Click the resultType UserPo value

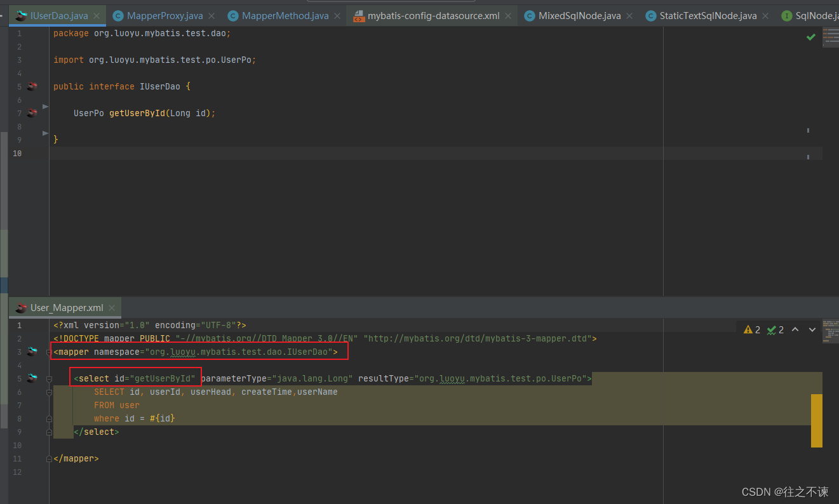pos(500,378)
